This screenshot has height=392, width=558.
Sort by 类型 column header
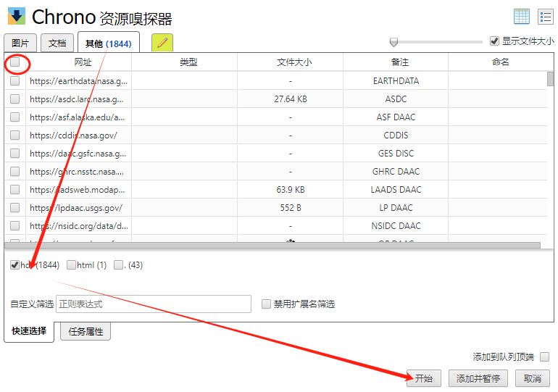[x=188, y=62]
